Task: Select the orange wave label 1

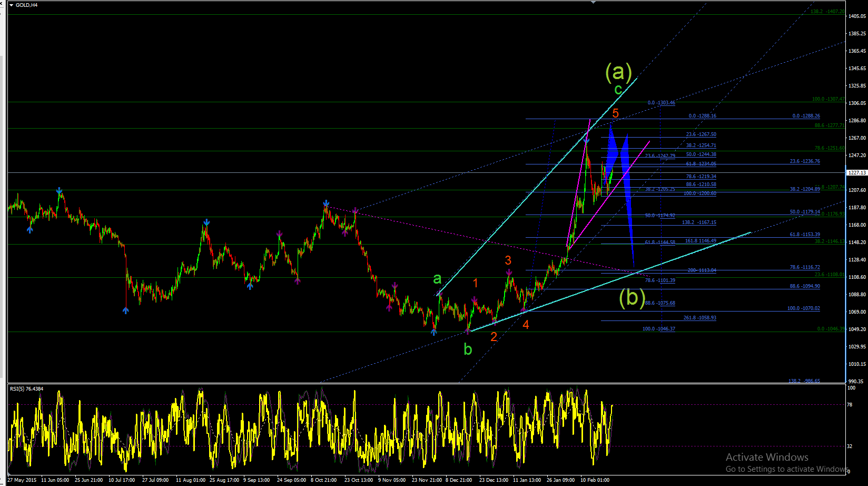Action: click(x=475, y=283)
